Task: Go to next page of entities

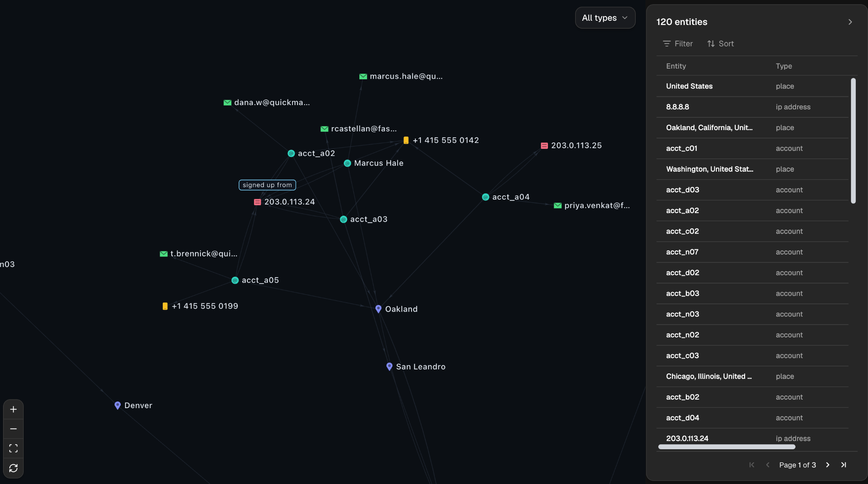Action: pos(828,465)
